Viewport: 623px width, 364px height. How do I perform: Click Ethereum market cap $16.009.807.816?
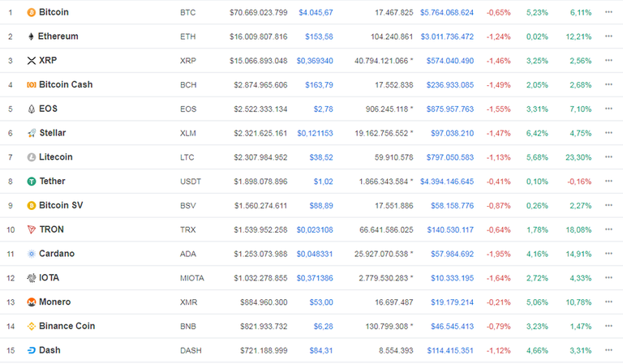pyautogui.click(x=258, y=37)
